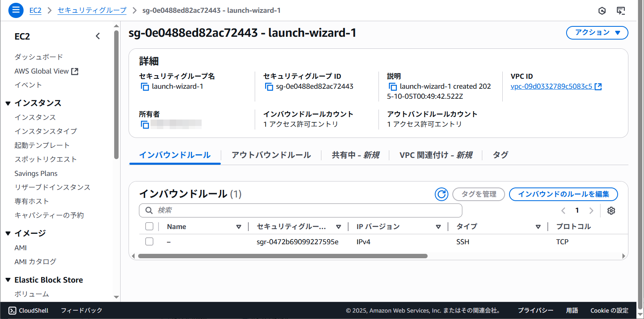
Task: Copy the owner account ID
Action: pos(145,125)
